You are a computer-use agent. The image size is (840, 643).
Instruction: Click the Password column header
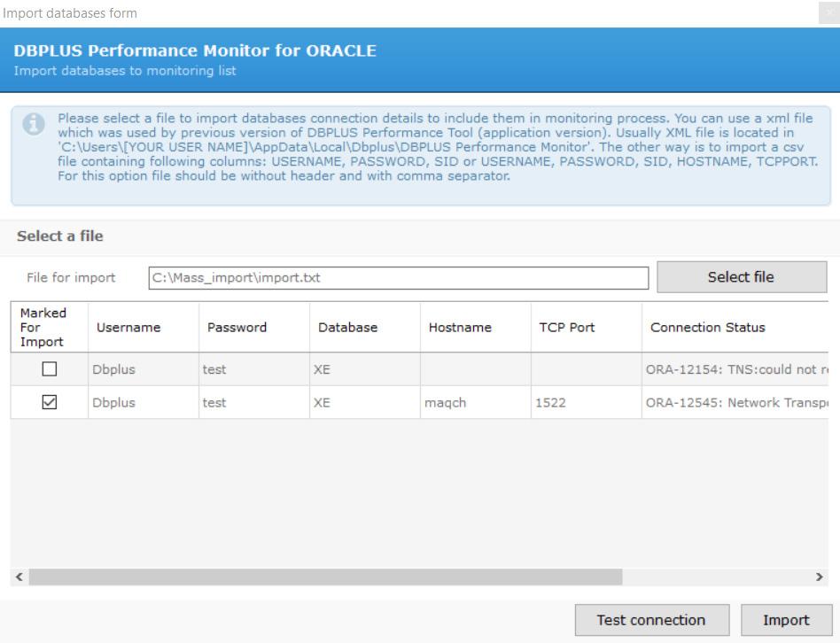click(254, 327)
